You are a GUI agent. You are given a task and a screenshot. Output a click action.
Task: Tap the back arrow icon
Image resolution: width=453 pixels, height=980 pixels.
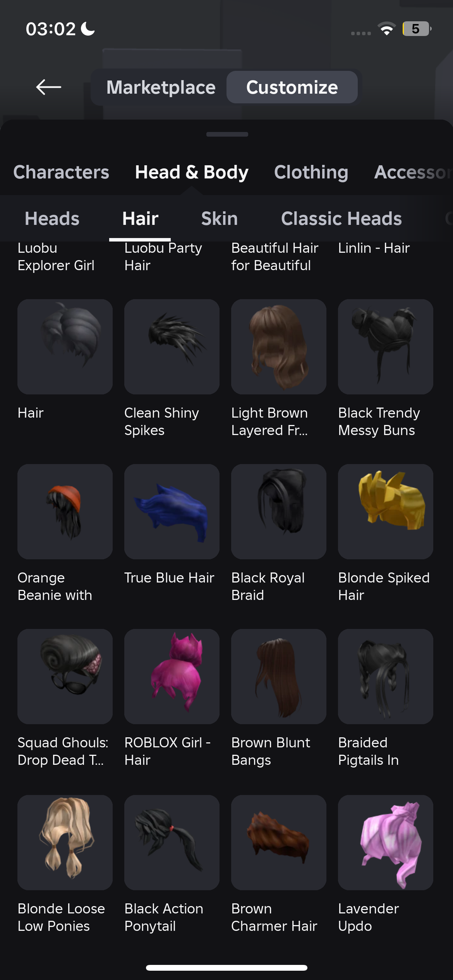(x=48, y=87)
